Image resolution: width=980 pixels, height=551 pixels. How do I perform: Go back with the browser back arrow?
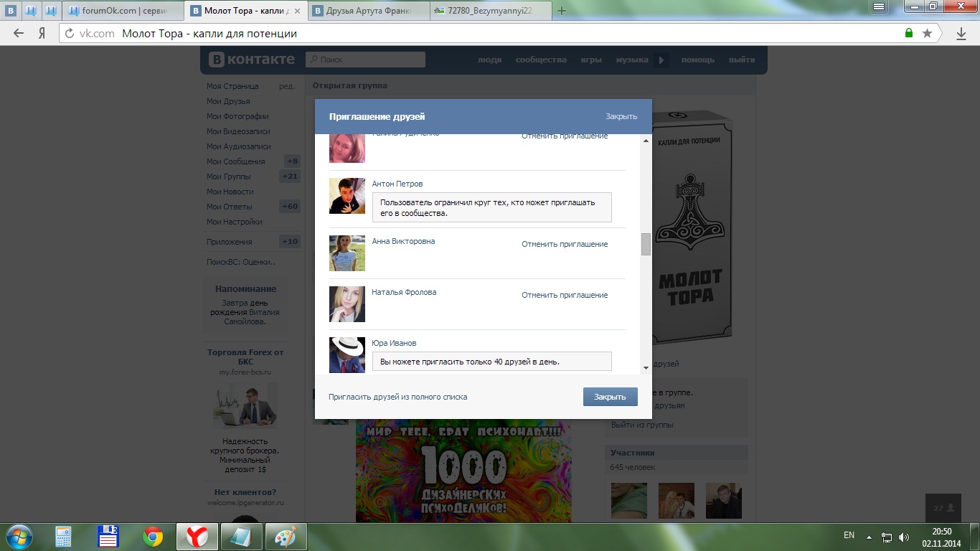(x=19, y=34)
